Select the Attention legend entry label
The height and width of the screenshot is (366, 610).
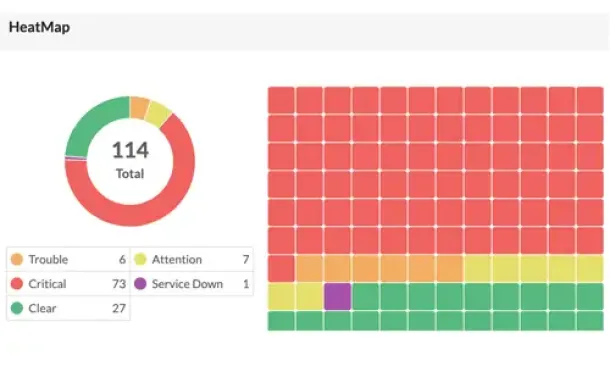coord(177,259)
